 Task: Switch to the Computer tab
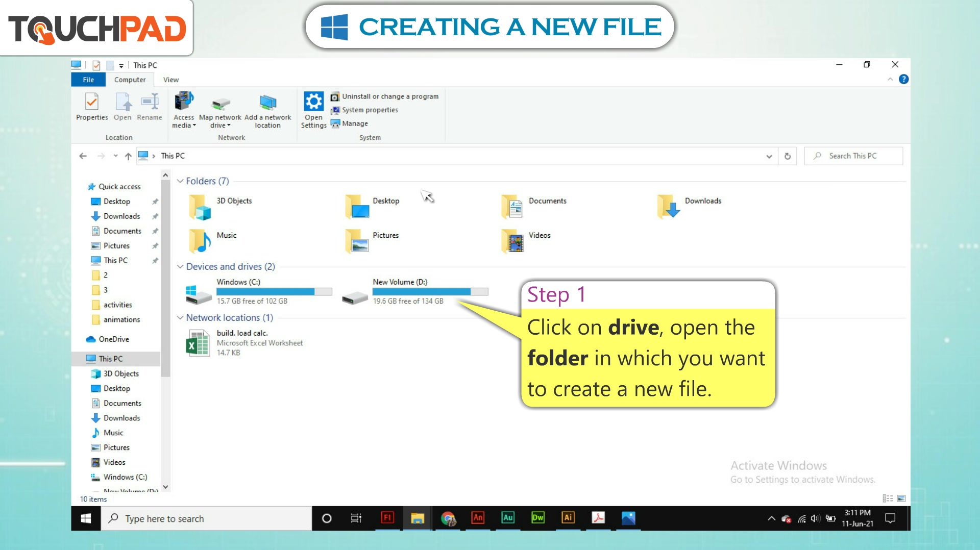(x=130, y=80)
